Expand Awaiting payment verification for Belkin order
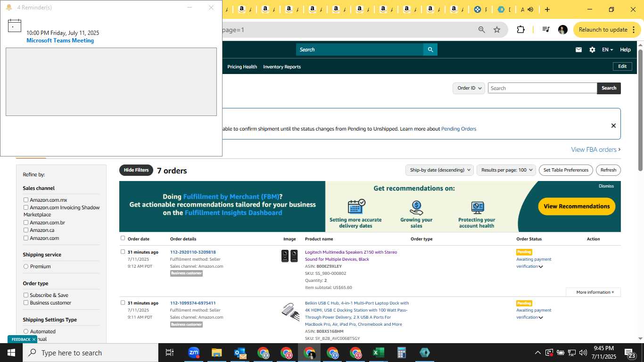Viewport: 644px width, 362px height. [541, 318]
